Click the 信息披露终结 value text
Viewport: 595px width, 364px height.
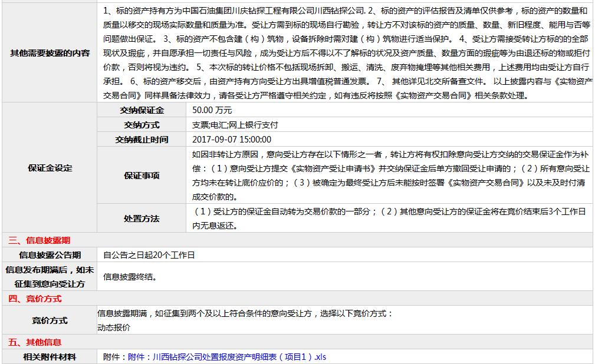(x=130, y=277)
